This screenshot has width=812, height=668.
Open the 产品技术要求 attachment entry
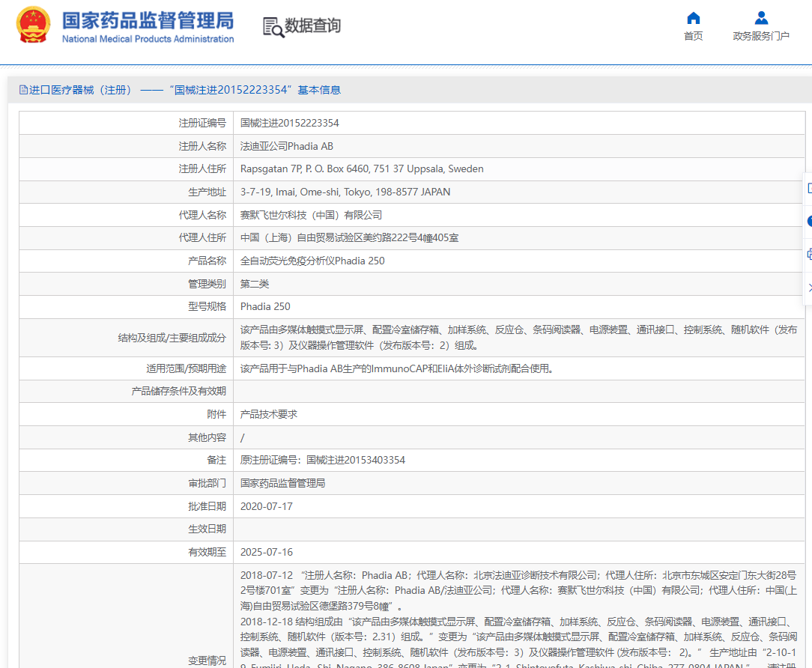pyautogui.click(x=269, y=414)
